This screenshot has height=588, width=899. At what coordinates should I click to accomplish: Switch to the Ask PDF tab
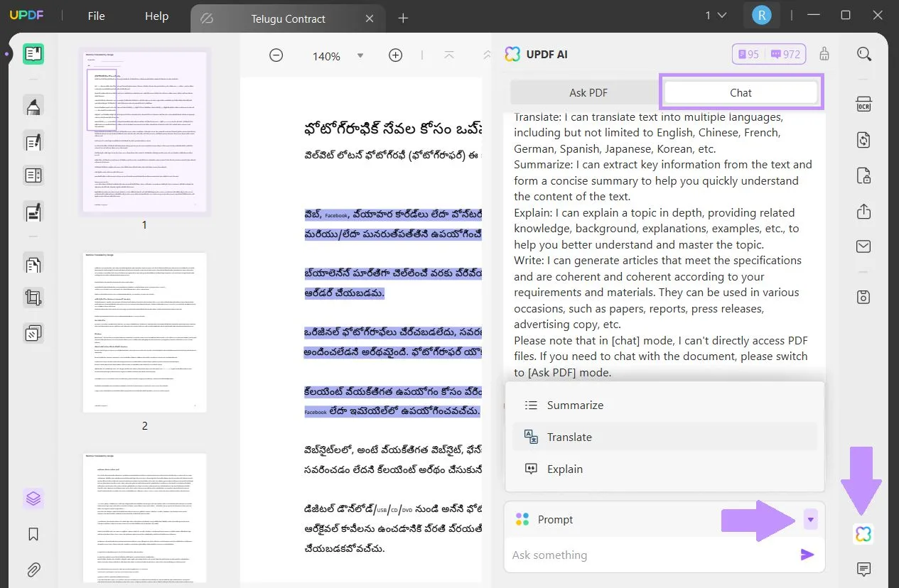pyautogui.click(x=588, y=92)
